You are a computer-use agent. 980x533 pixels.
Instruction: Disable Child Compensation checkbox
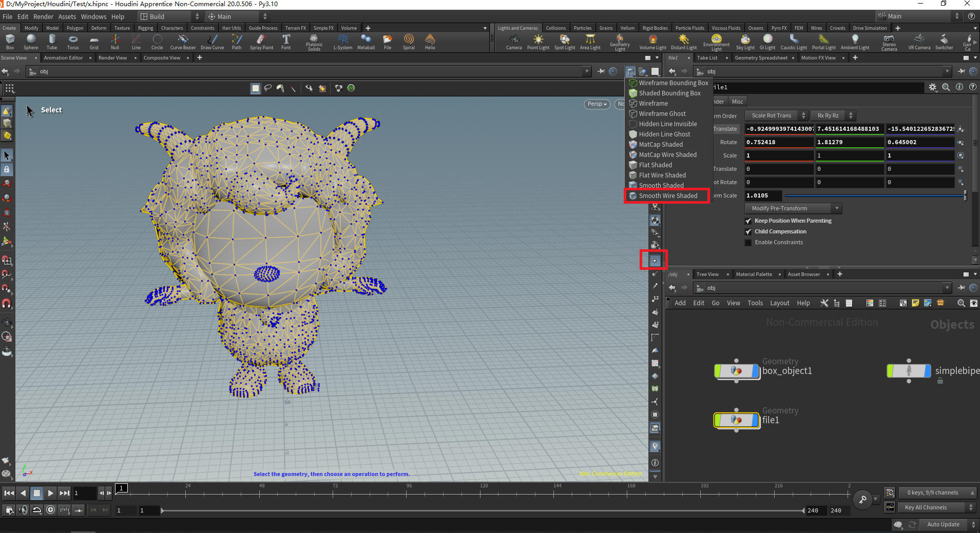[x=748, y=232]
